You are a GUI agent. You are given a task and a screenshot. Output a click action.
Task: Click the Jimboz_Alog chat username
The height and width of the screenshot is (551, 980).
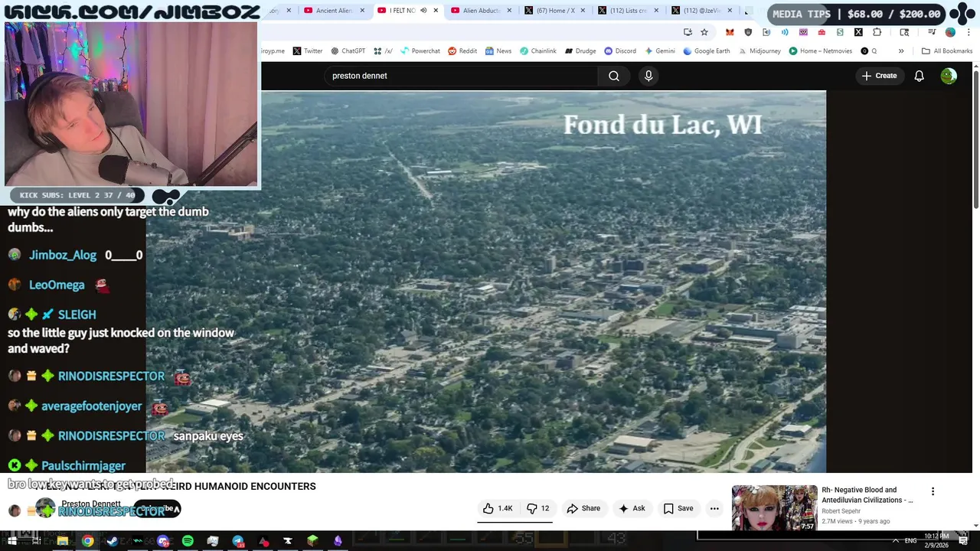[63, 255]
